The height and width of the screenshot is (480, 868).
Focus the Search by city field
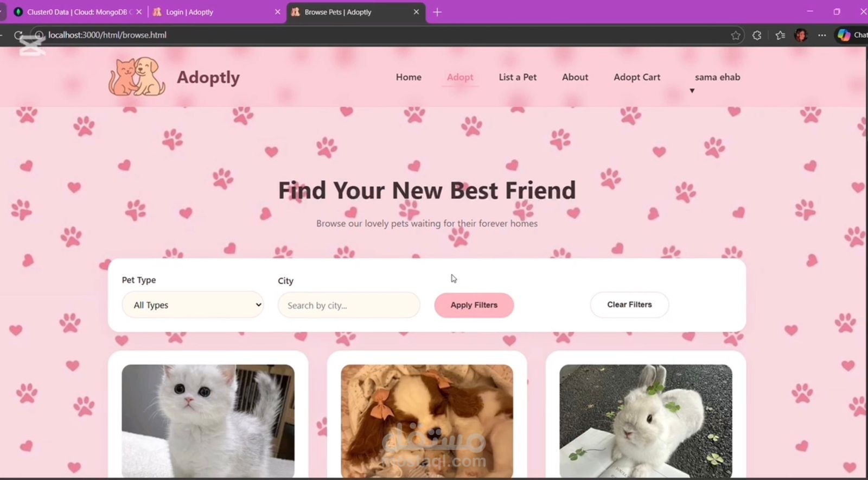point(349,305)
